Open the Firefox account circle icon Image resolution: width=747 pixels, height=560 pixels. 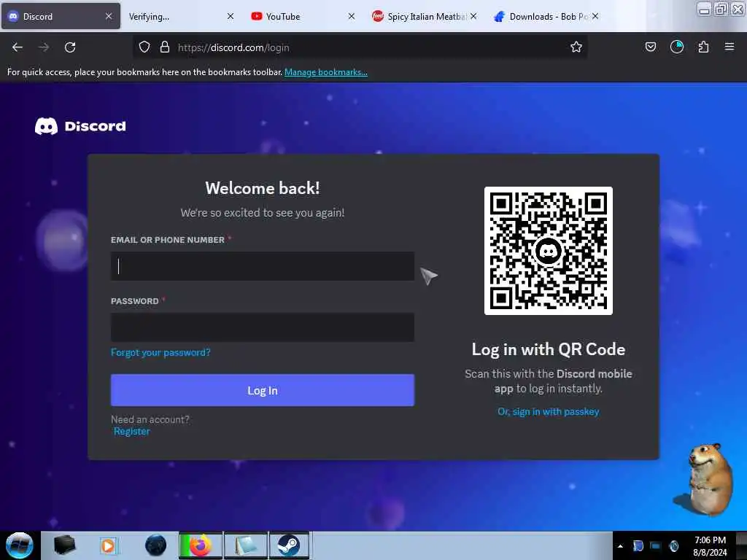tap(676, 47)
